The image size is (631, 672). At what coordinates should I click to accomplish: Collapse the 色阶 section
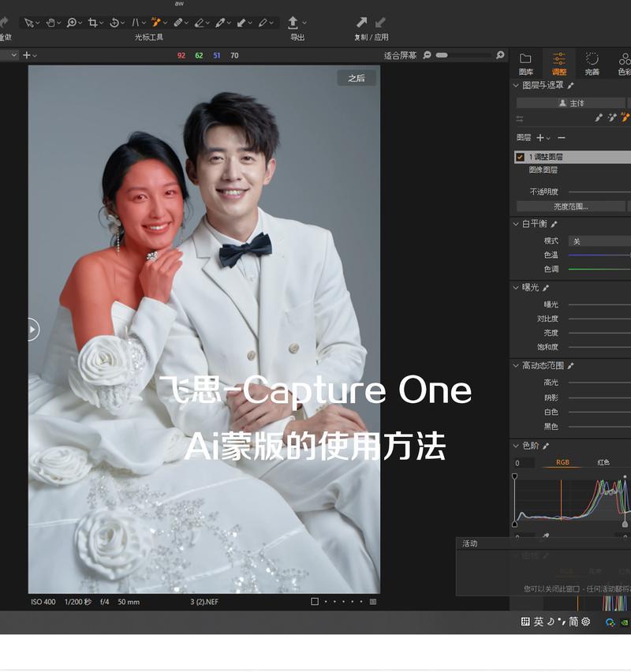[516, 446]
